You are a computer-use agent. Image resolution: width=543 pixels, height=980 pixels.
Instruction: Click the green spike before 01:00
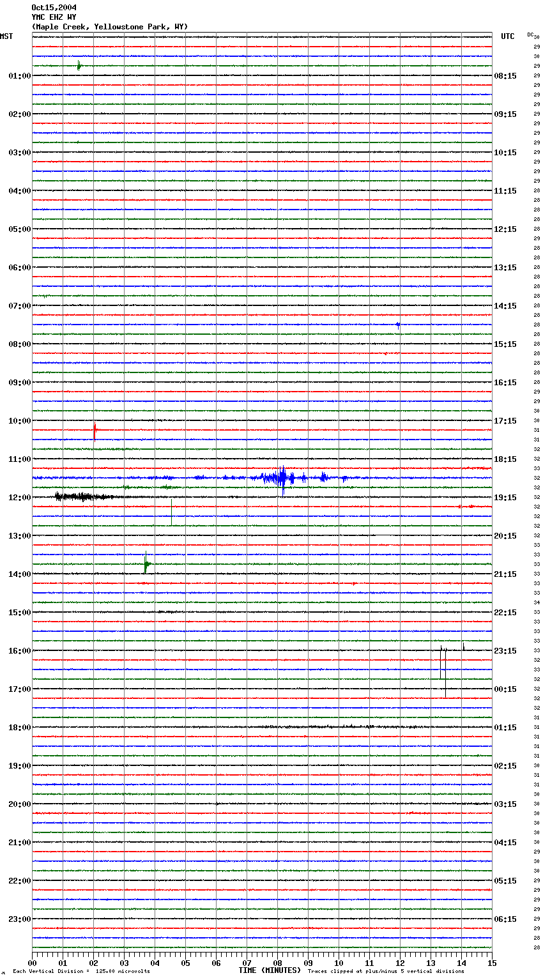[79, 65]
